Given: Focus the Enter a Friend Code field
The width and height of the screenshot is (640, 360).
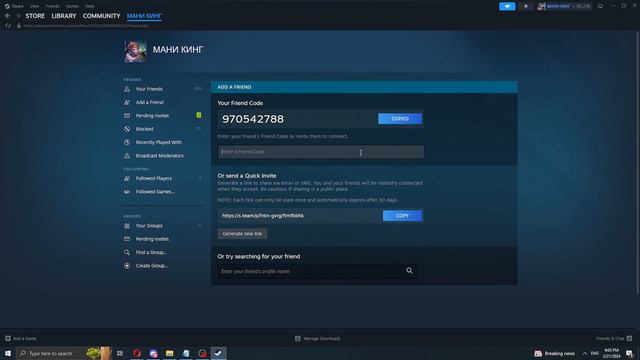Looking at the screenshot, I should pyautogui.click(x=321, y=152).
